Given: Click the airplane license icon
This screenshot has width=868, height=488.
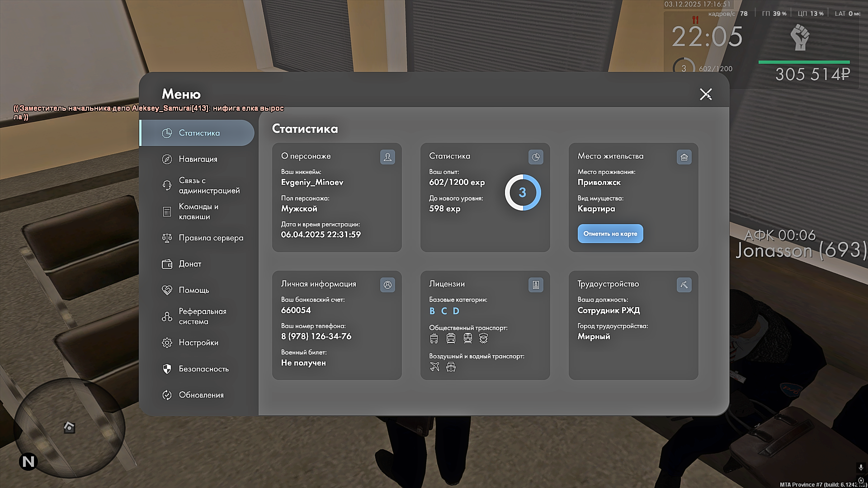Looking at the screenshot, I should pyautogui.click(x=434, y=367).
